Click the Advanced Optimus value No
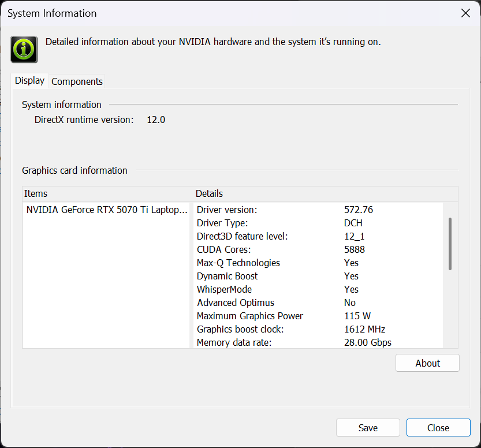The image size is (481, 448). tap(350, 303)
